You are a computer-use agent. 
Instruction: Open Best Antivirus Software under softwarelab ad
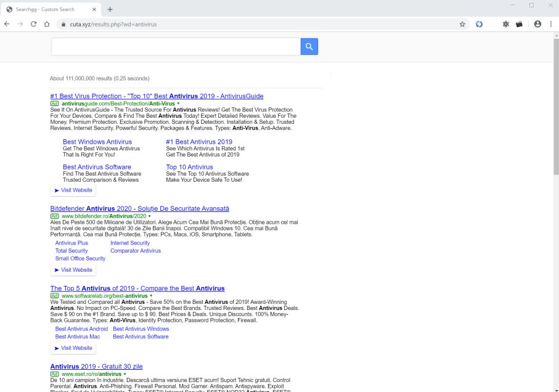(x=141, y=337)
